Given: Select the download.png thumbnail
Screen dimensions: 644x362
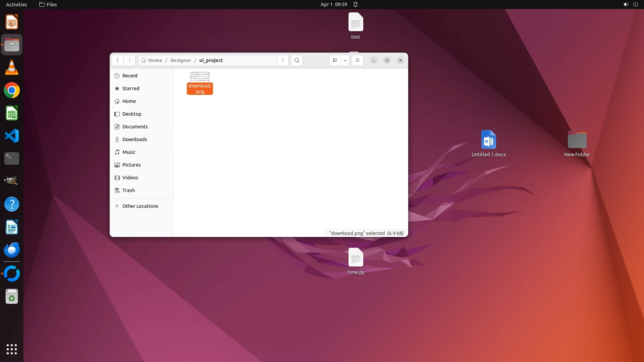Looking at the screenshot, I should pyautogui.click(x=200, y=76).
